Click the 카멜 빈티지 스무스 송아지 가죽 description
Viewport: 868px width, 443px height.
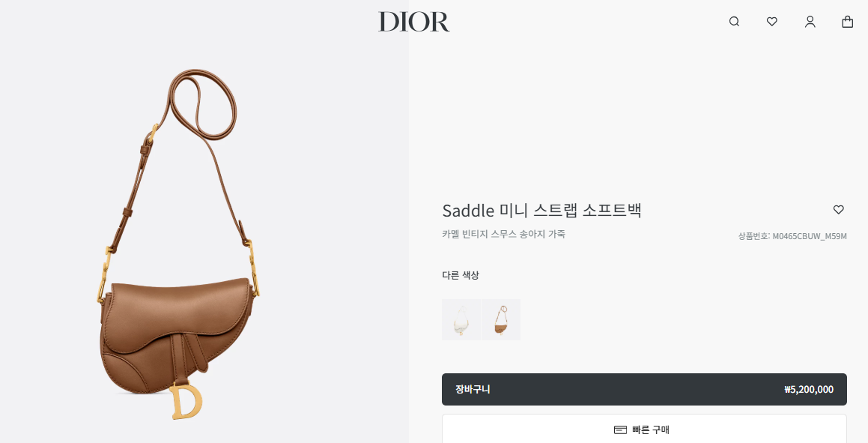point(504,234)
